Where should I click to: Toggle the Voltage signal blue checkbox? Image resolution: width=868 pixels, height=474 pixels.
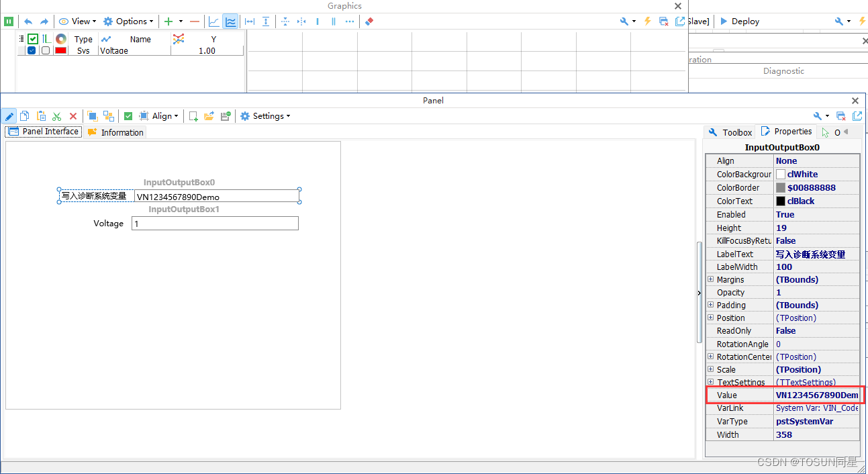[x=32, y=50]
